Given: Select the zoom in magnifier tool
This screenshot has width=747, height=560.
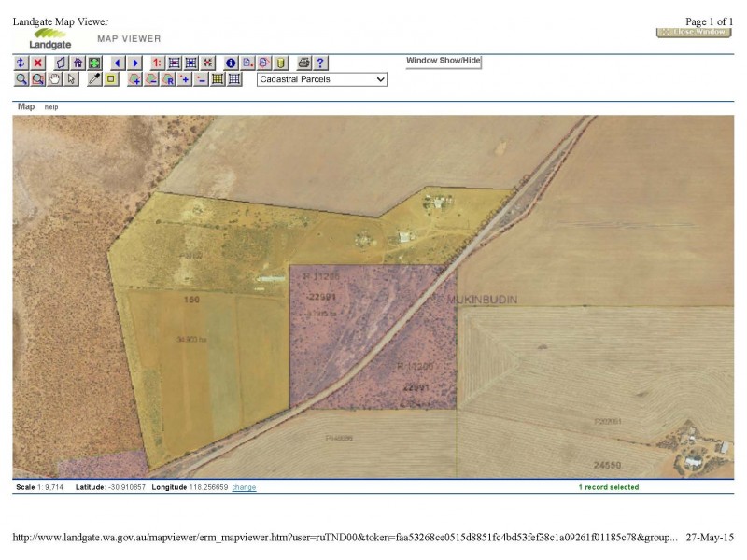Looking at the screenshot, I should 21,79.
